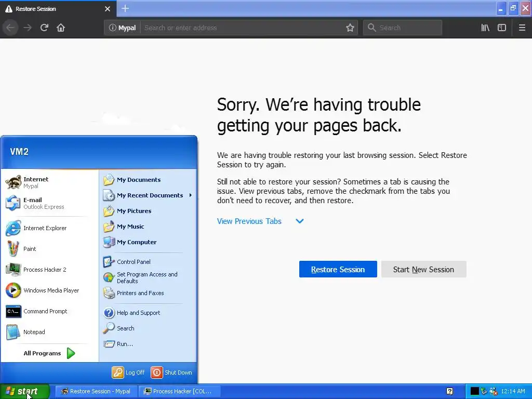Expand My Recent Documents submenu

tap(148, 195)
